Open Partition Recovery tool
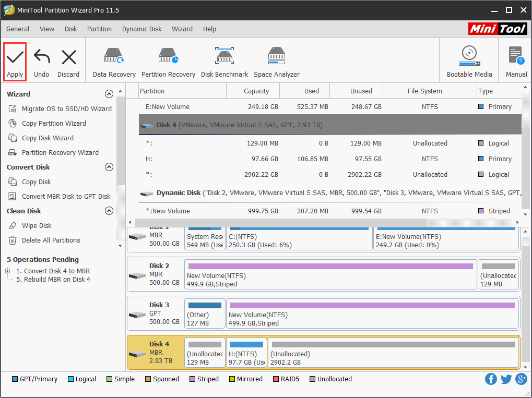532x398 pixels. [x=168, y=63]
